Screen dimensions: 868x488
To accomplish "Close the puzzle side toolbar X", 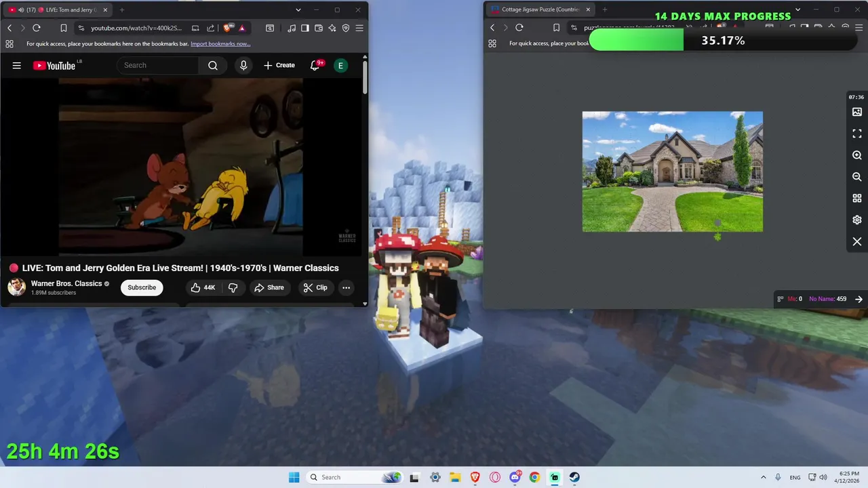I will click(x=857, y=242).
